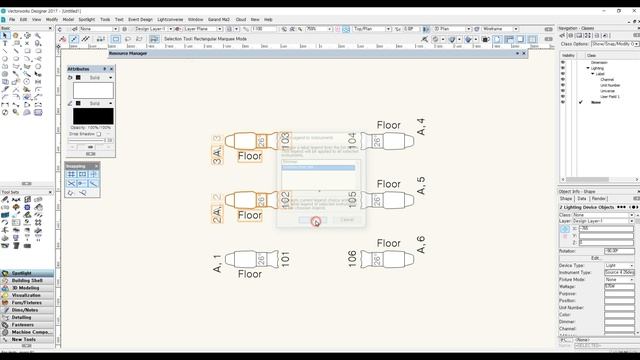Click the first icon in Navigation palette toolbar
Image resolution: width=640 pixels, height=360 pixels.
(562, 36)
